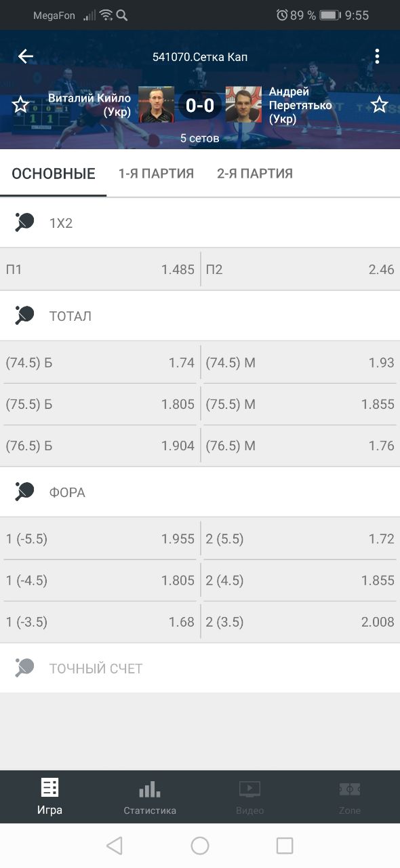Collapse the ТОТАЛ section header

[200, 316]
